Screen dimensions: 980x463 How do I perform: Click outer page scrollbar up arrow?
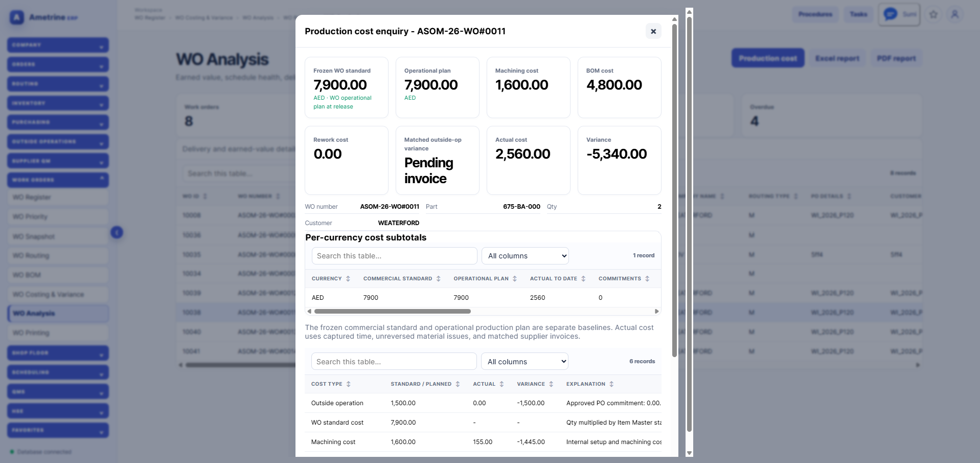[689, 11]
